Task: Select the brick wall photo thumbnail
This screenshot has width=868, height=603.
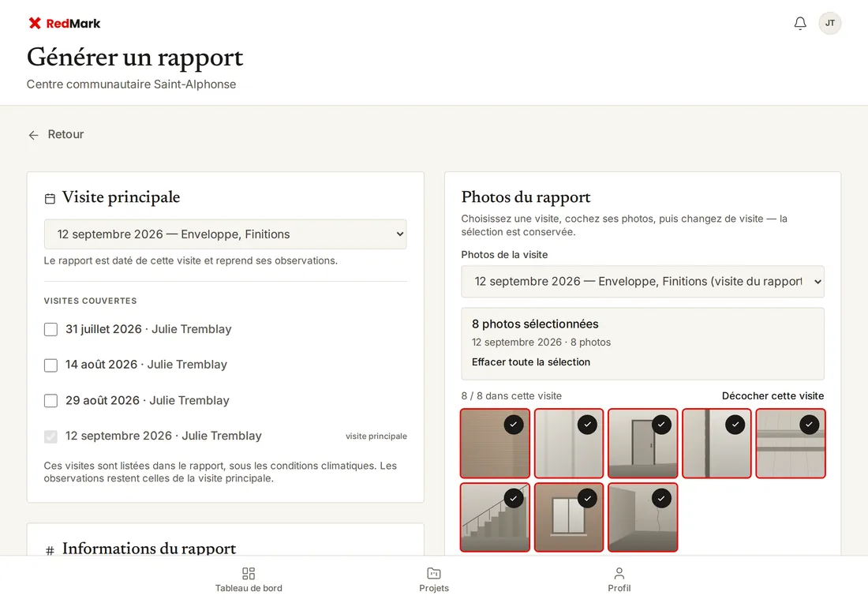Action: (x=495, y=444)
